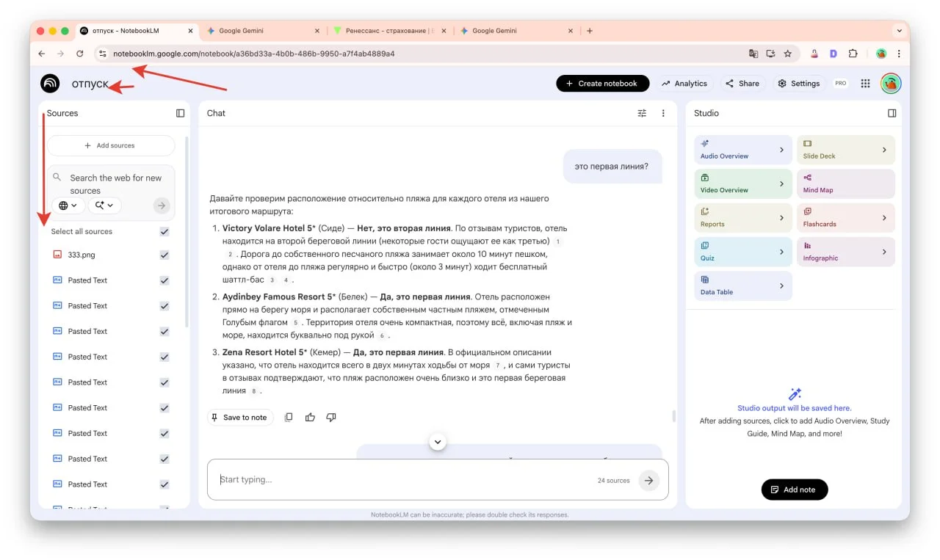The width and height of the screenshot is (940, 560).
Task: Collapse the Sources panel icon
Action: tap(180, 113)
